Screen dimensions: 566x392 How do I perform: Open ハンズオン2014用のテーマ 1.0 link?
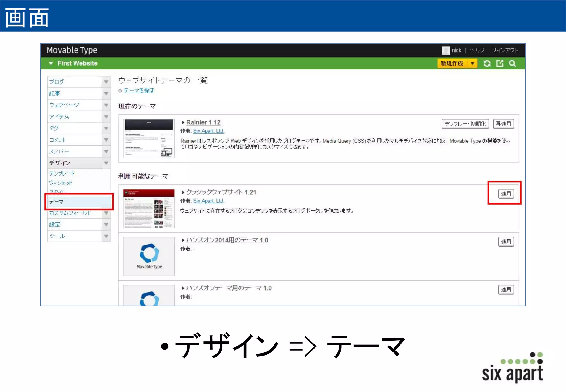point(227,240)
